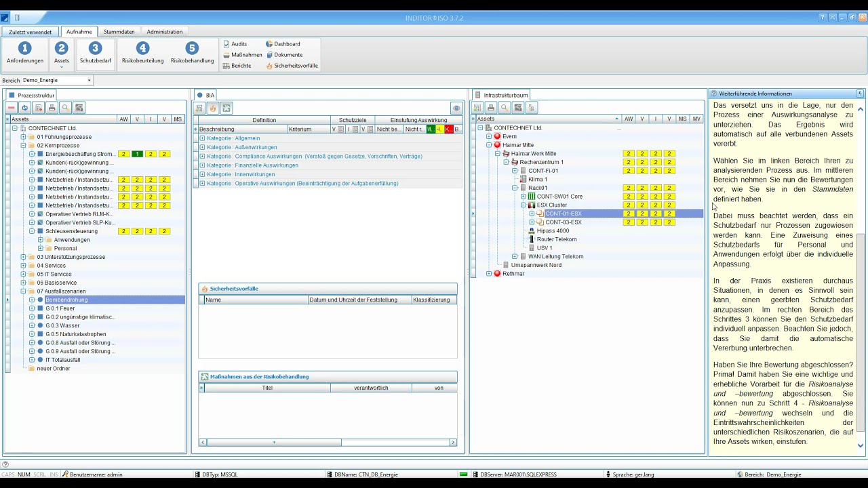Switch to the Aufnahme tab

79,31
